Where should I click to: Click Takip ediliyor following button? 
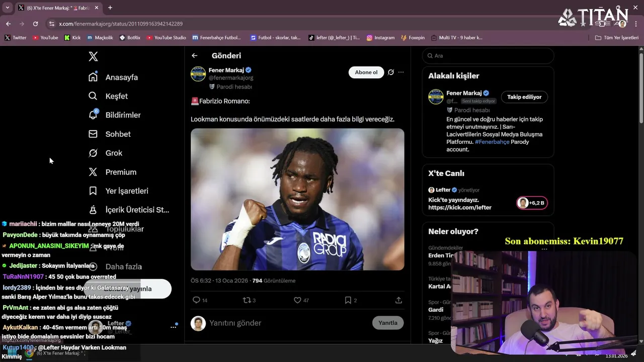click(x=524, y=97)
